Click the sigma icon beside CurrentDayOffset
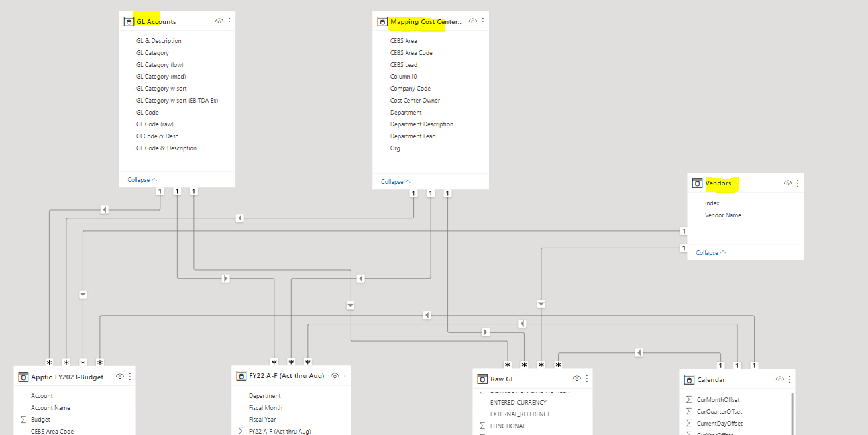 pyautogui.click(x=689, y=424)
